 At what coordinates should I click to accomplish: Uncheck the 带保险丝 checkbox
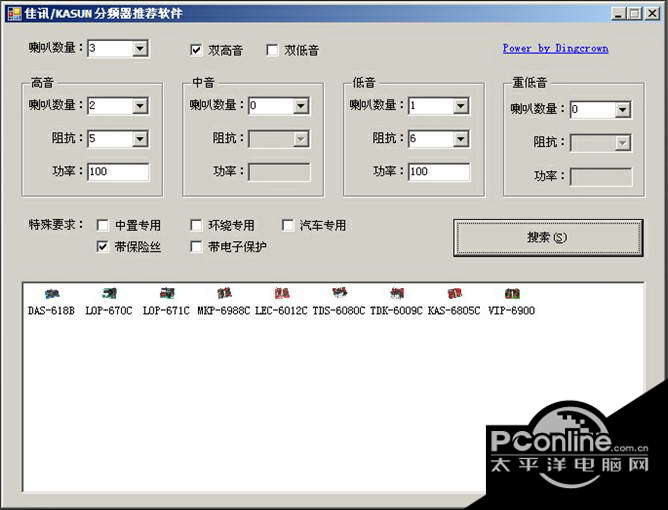click(102, 246)
